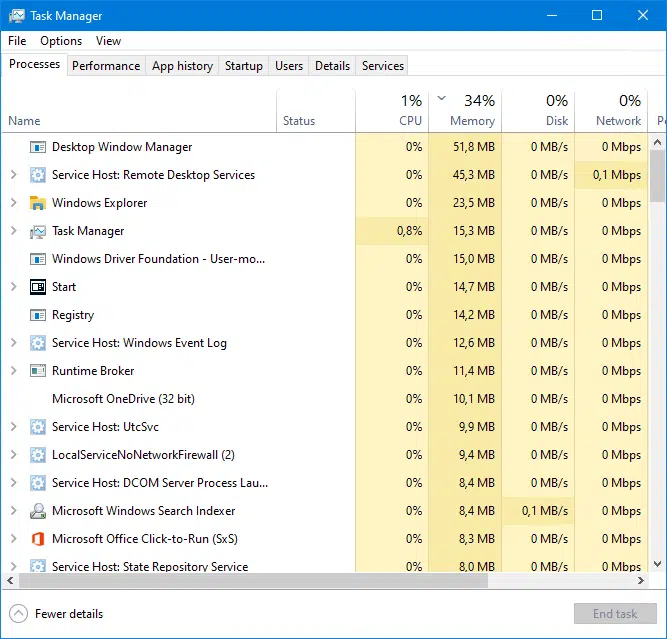The width and height of the screenshot is (667, 639).
Task: Click the vertical scrollbar up arrow
Action: (657, 142)
